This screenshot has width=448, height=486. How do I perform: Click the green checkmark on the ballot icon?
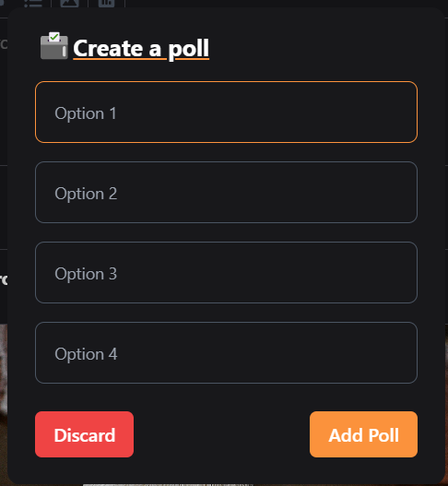pyautogui.click(x=54, y=37)
